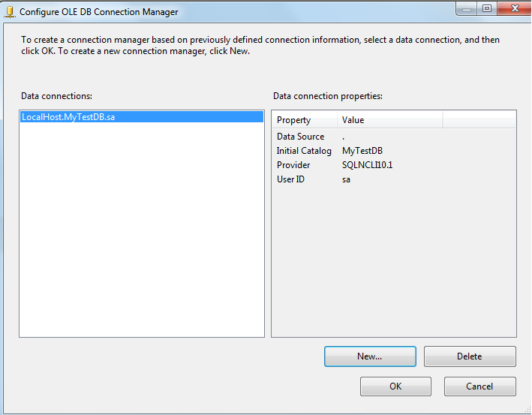Viewport: 532px width, 415px height.
Task: Maximize the connection manager dialog window
Action: click(x=486, y=9)
